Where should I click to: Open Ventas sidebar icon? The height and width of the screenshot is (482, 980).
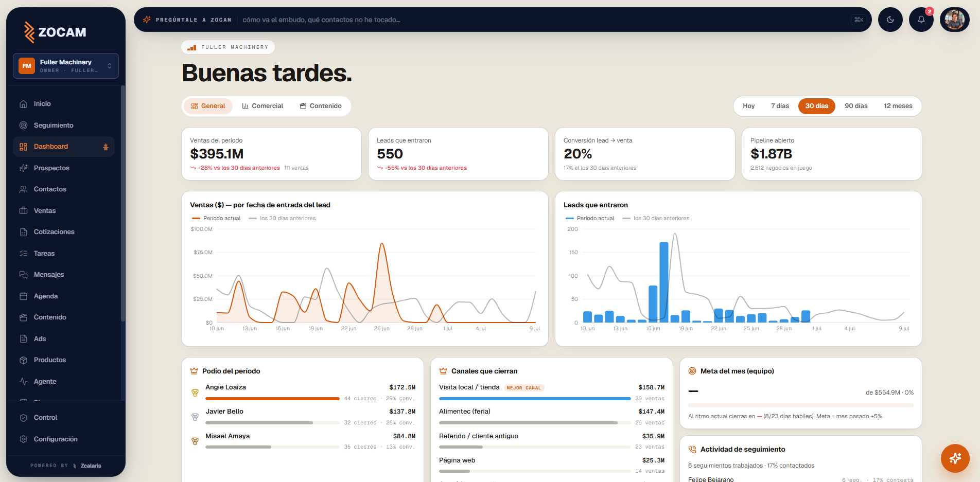pyautogui.click(x=23, y=211)
